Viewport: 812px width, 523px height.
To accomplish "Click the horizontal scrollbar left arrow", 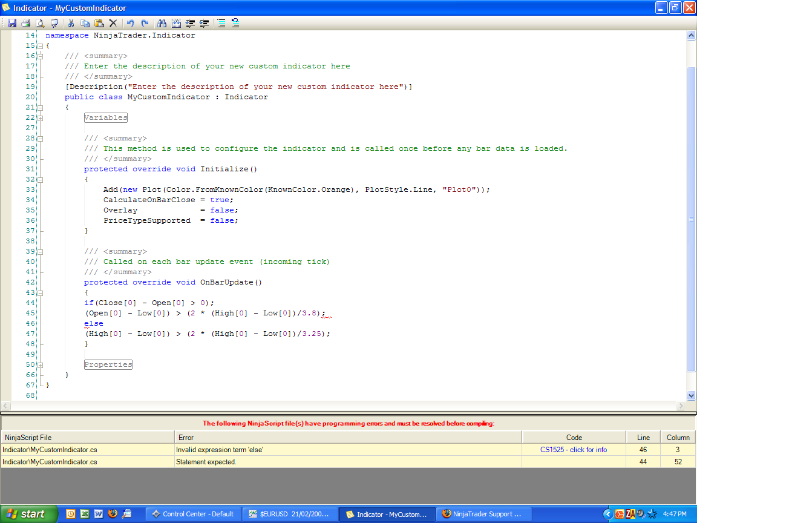I will [x=6, y=406].
